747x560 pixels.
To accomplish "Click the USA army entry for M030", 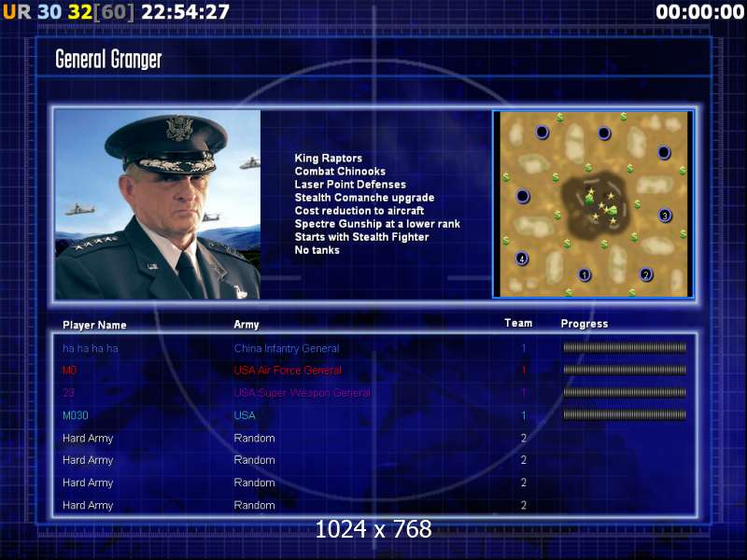I will coord(245,415).
